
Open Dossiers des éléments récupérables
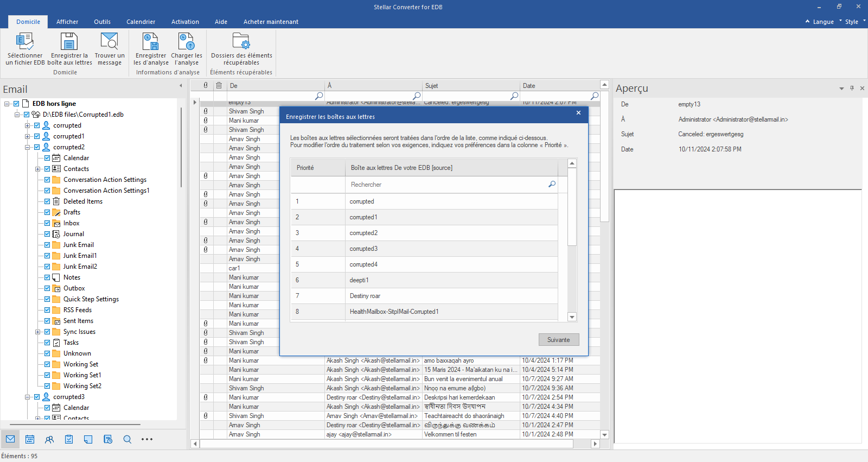pyautogui.click(x=241, y=42)
